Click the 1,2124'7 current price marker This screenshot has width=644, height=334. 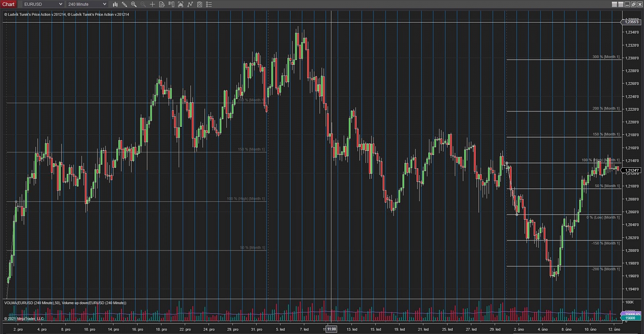point(632,170)
